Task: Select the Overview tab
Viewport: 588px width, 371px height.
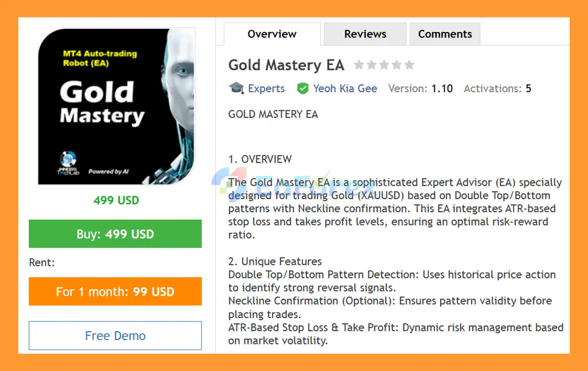Action: (271, 34)
